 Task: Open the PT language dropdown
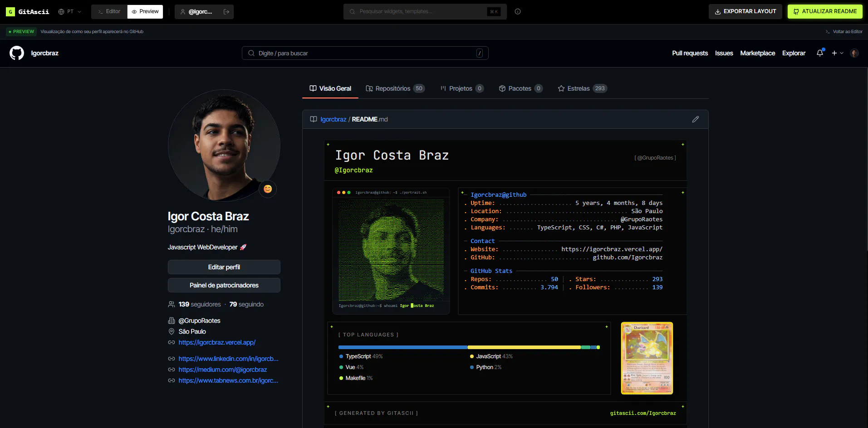click(70, 12)
